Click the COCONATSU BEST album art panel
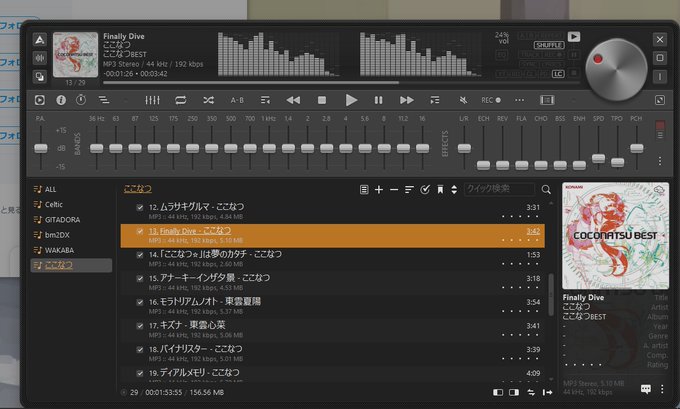The image size is (680, 409). click(615, 236)
